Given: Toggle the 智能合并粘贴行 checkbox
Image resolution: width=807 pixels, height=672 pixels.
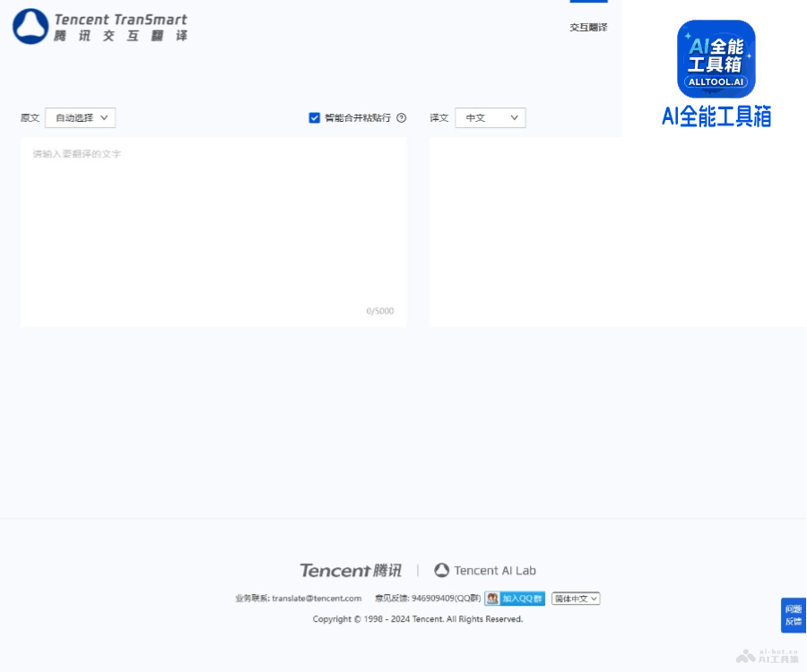Looking at the screenshot, I should [x=314, y=117].
